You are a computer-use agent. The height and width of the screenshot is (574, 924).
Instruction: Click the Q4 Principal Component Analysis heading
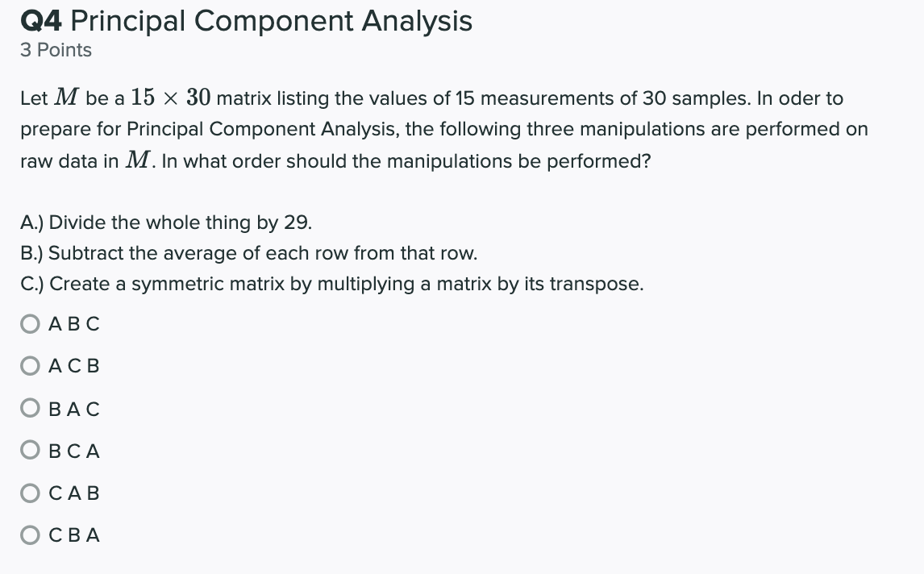click(x=245, y=21)
